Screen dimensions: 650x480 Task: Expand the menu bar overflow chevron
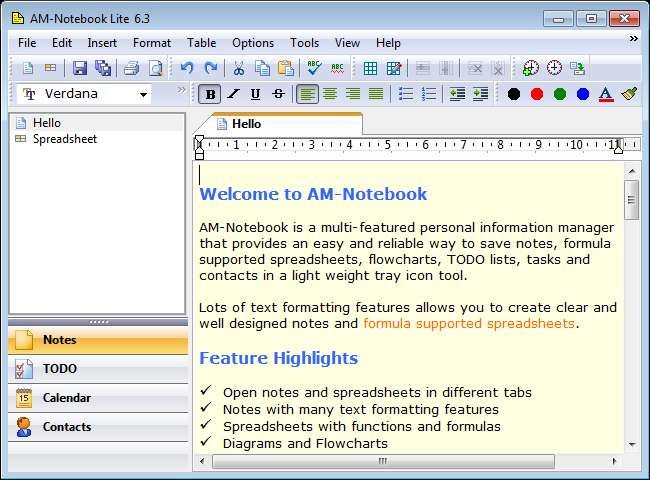tap(633, 40)
